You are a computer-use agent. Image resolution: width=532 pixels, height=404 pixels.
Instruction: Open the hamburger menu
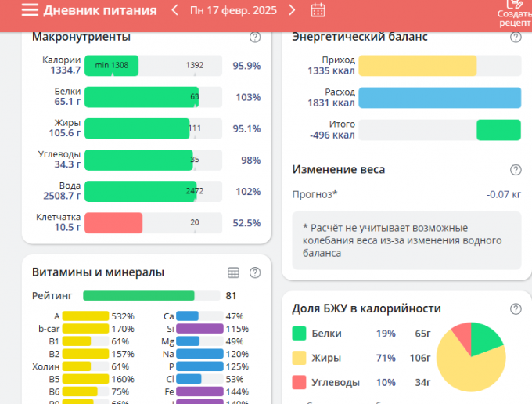click(30, 10)
